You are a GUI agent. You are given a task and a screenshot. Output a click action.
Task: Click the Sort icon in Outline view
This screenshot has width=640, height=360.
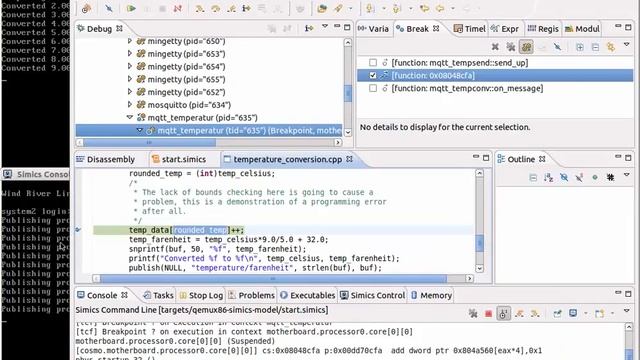[x=548, y=178]
